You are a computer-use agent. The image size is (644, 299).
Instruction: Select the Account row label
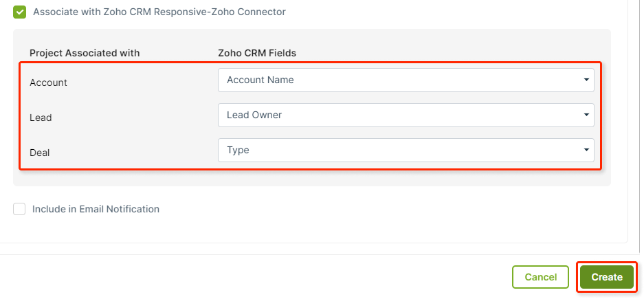point(49,82)
